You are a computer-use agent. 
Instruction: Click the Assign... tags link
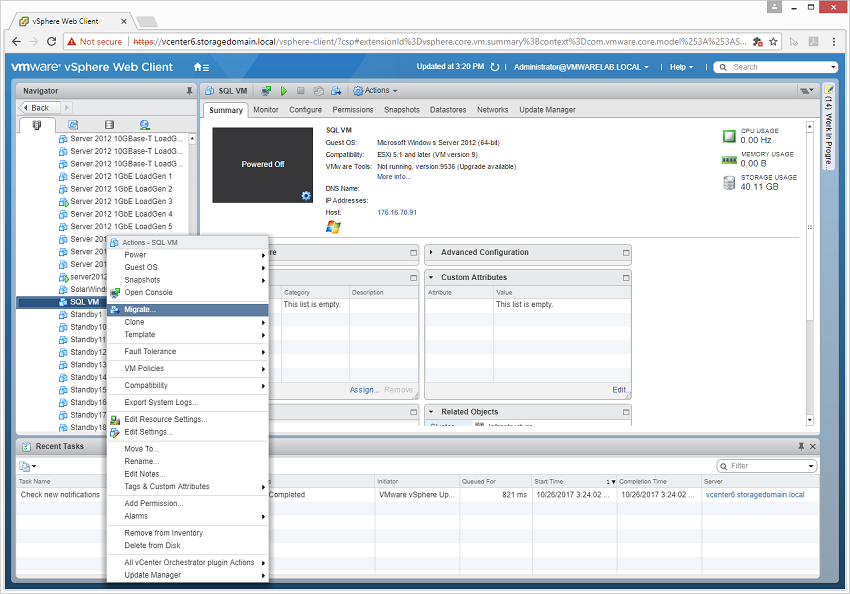[x=364, y=390]
